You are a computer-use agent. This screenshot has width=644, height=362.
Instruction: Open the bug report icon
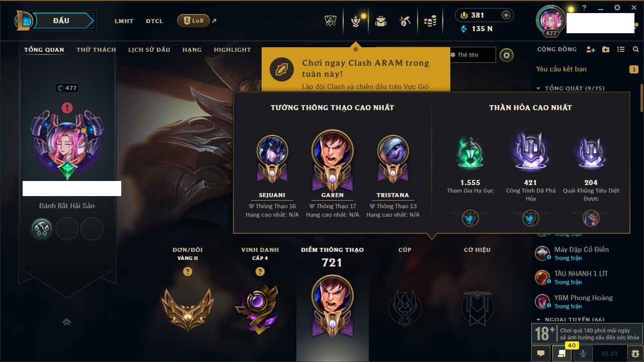(635, 353)
